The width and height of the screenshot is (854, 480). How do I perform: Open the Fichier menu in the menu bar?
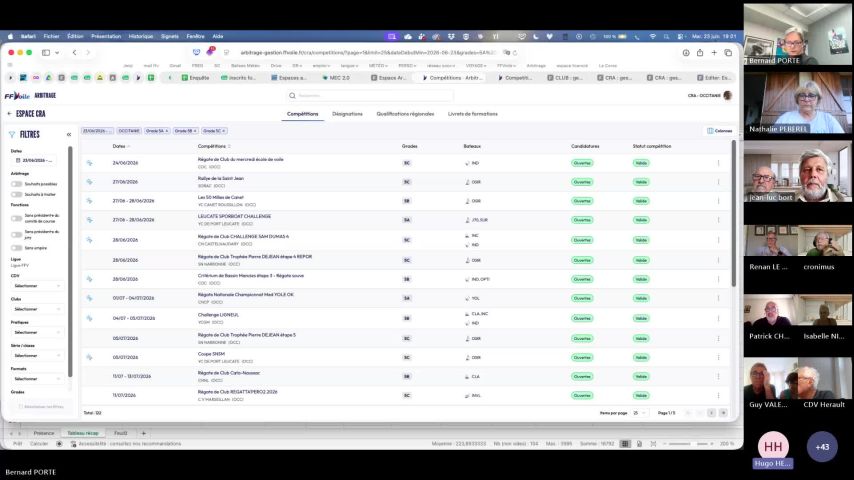click(x=51, y=37)
